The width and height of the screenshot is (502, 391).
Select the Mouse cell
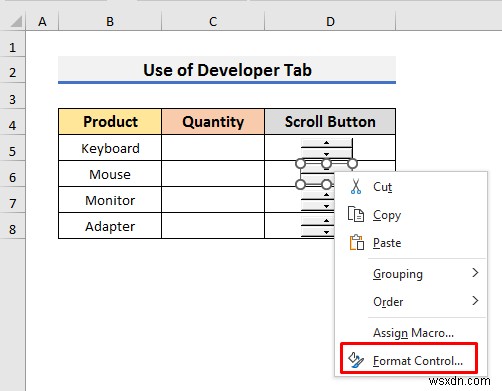(110, 174)
